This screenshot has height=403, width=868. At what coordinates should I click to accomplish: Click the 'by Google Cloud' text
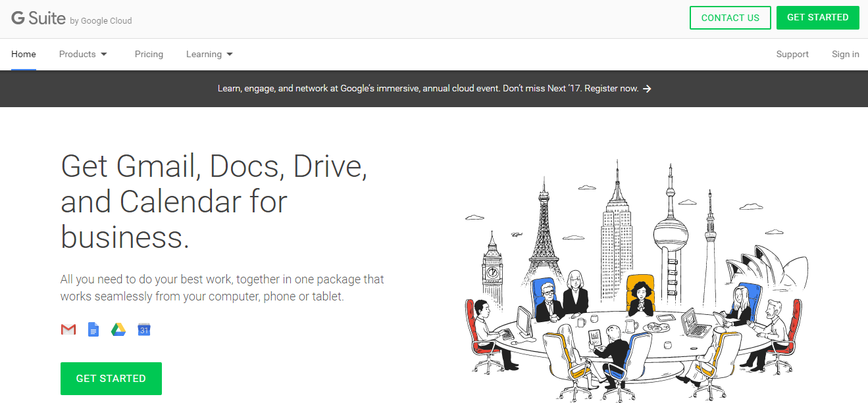(101, 21)
